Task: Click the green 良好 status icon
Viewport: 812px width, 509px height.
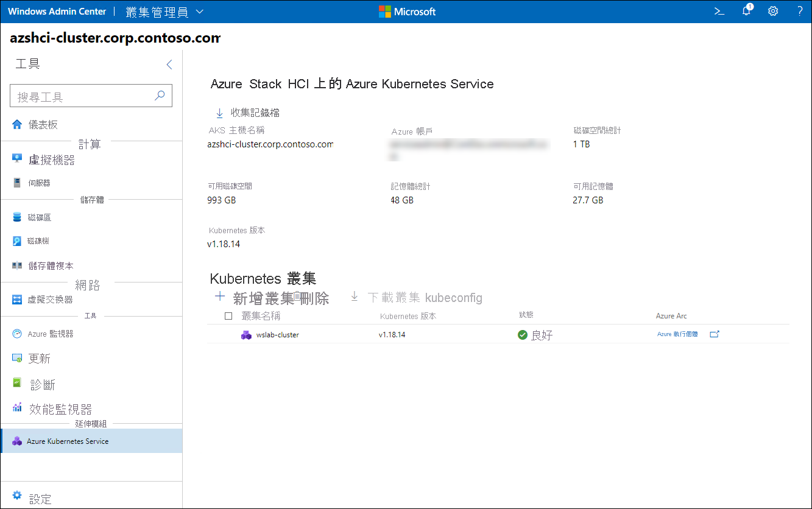Action: 522,335
